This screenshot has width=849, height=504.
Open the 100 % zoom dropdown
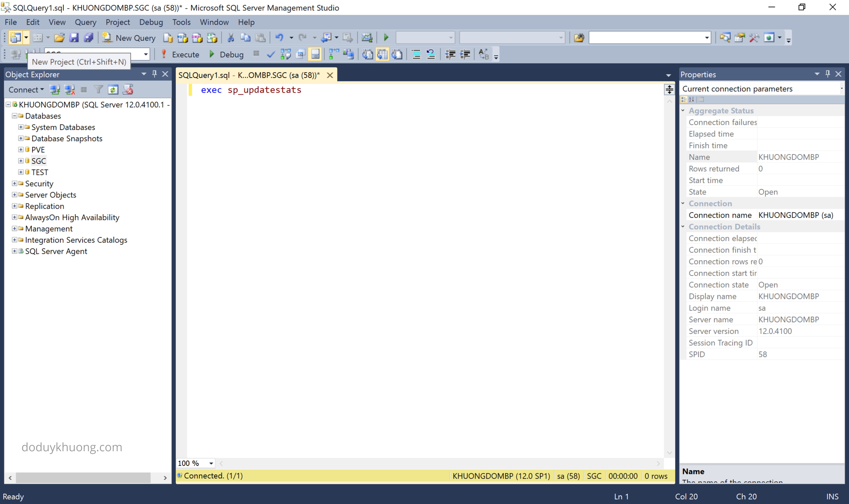click(x=211, y=463)
